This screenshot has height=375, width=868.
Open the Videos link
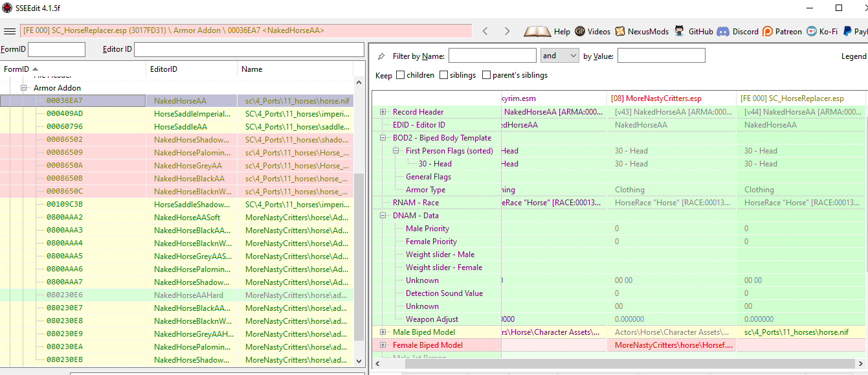592,31
